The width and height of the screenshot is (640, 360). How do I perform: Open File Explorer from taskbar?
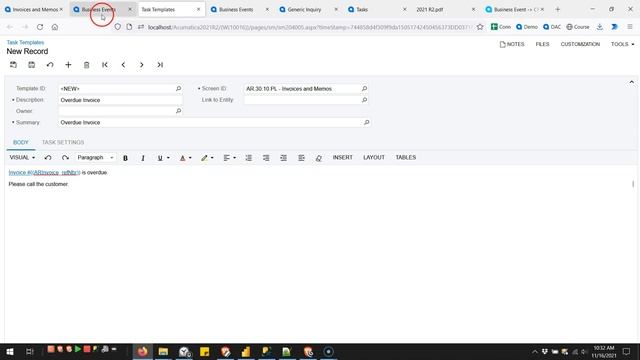[x=163, y=351]
